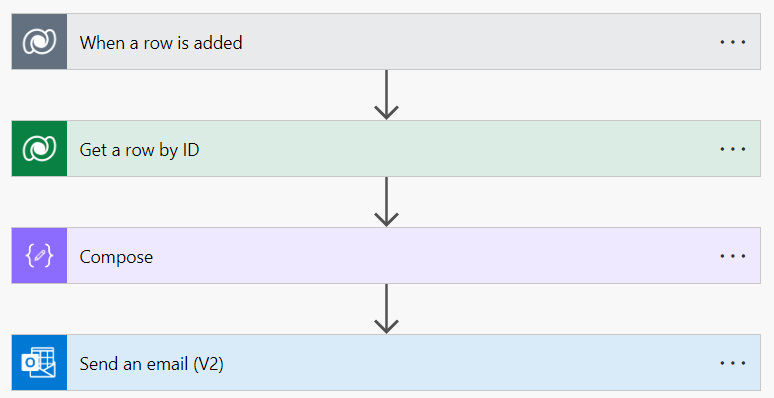Insert a step below the When a row is added trigger
The height and width of the screenshot is (398, 774).
click(387, 95)
